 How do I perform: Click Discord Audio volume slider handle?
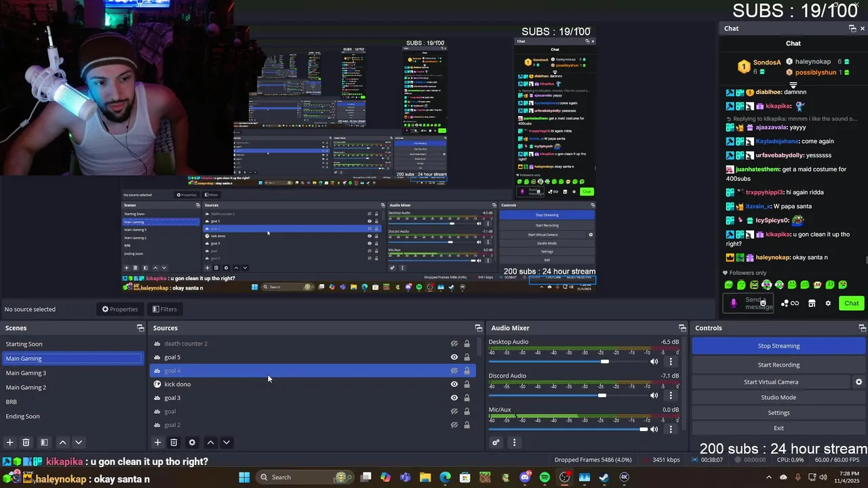[601, 395]
